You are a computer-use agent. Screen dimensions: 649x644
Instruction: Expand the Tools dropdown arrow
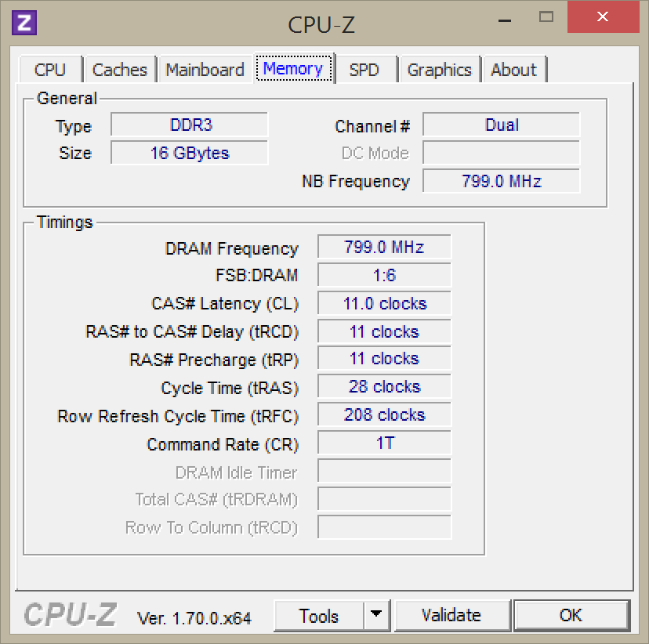(x=377, y=615)
